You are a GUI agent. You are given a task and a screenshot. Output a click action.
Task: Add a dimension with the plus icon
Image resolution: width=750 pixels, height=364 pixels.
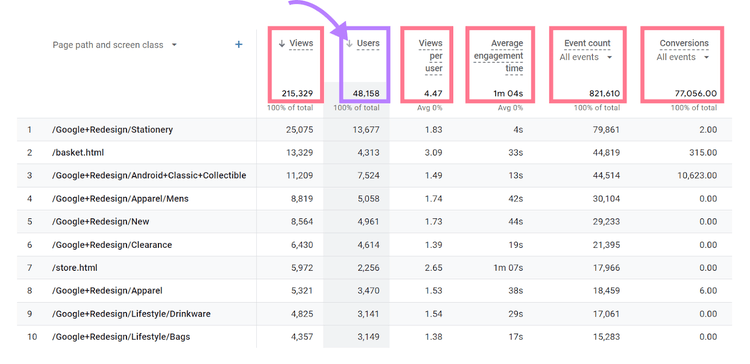[239, 44]
